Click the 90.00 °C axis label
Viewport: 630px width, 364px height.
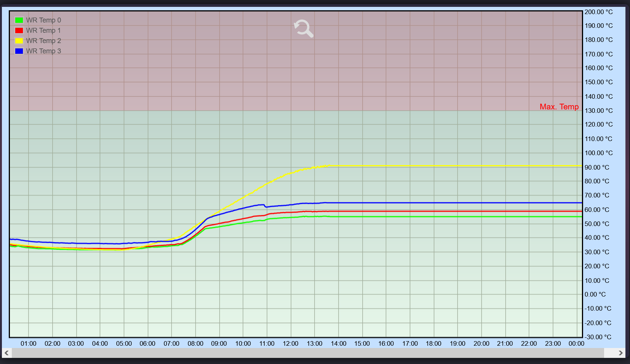[x=597, y=167]
